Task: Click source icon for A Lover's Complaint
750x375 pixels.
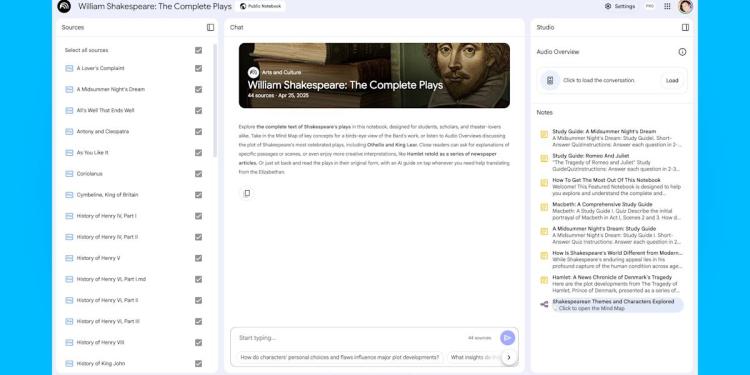Action: click(x=69, y=68)
